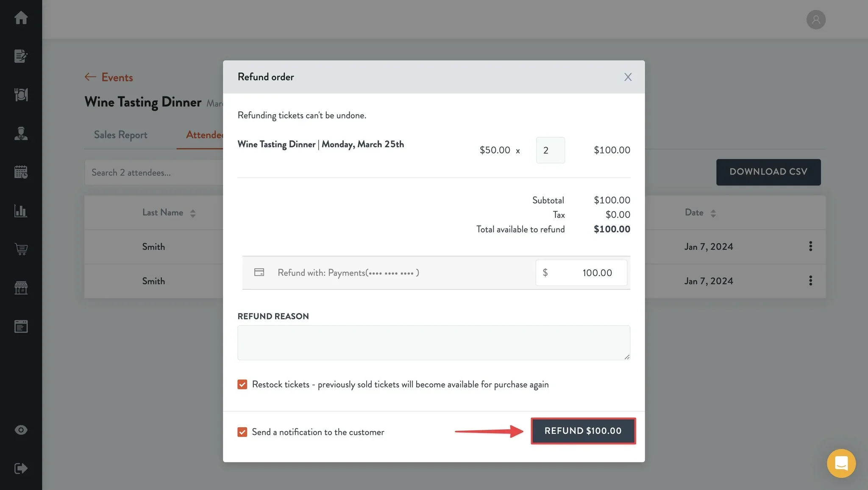Open options menu for first Smith row

pos(810,246)
